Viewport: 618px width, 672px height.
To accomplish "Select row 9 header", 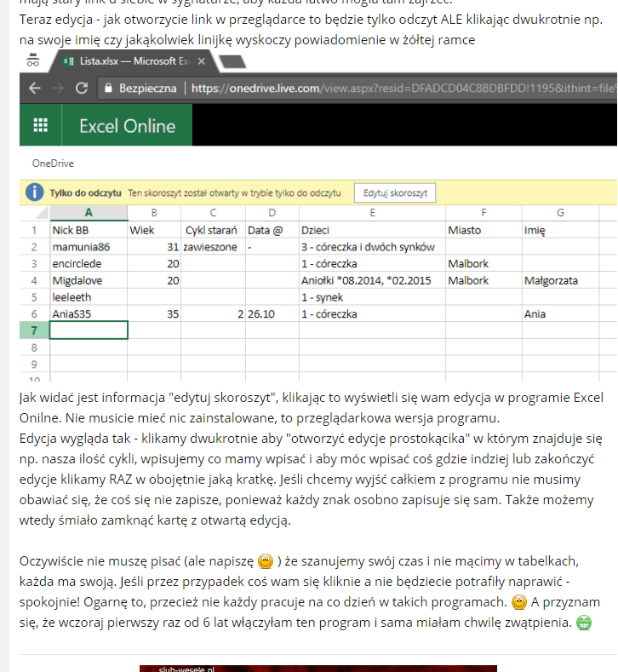I will [34, 365].
